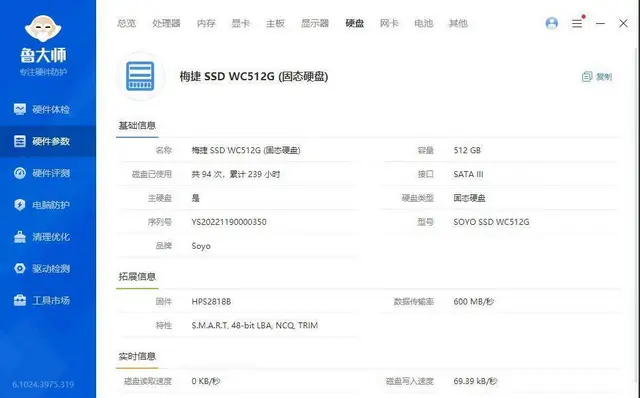
Task: Select 硬件参数 in the sidebar
Action: coord(48,141)
